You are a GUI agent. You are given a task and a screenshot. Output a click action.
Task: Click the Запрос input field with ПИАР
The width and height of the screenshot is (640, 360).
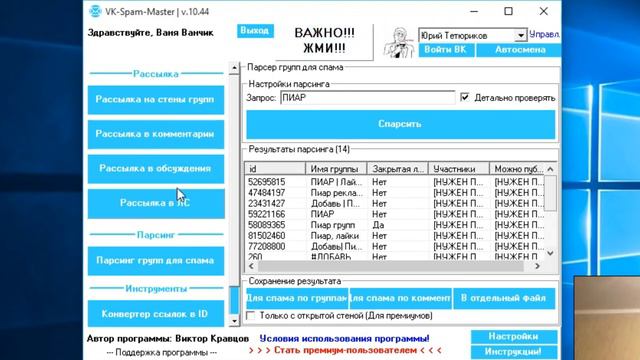coord(367,98)
